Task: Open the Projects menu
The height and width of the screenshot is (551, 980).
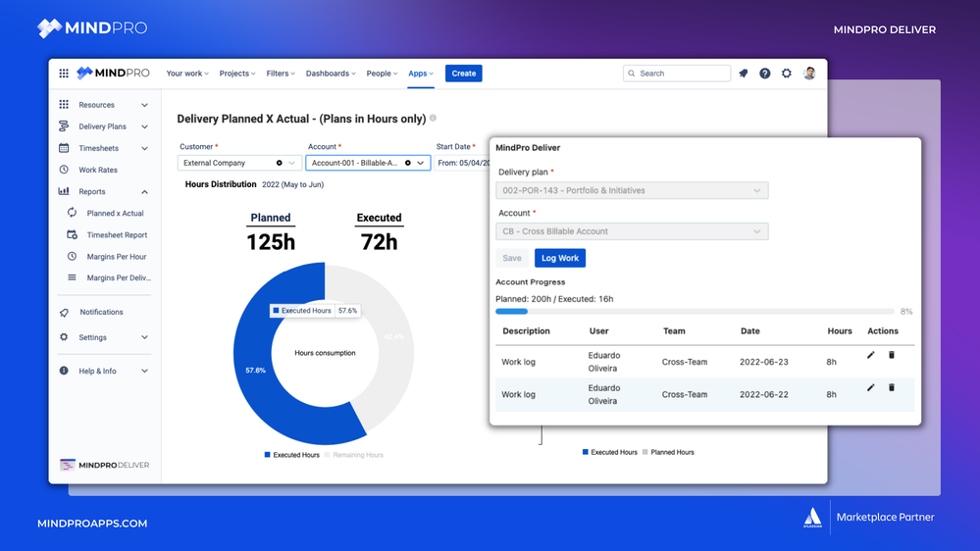Action: coord(236,74)
